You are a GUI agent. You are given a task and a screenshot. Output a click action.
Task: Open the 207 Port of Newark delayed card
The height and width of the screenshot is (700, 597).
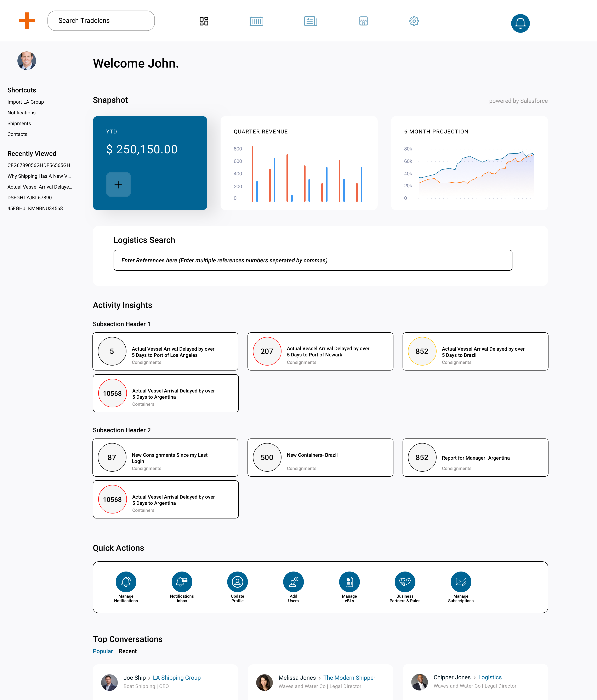[320, 351]
